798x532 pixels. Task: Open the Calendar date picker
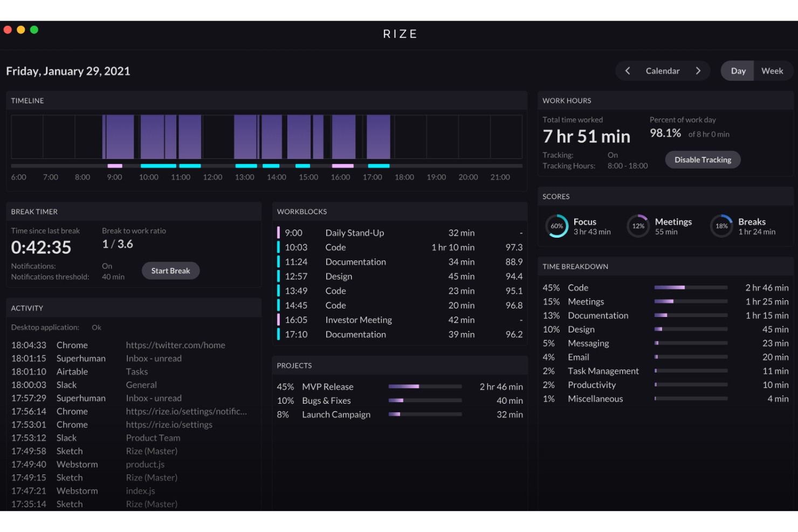tap(663, 71)
